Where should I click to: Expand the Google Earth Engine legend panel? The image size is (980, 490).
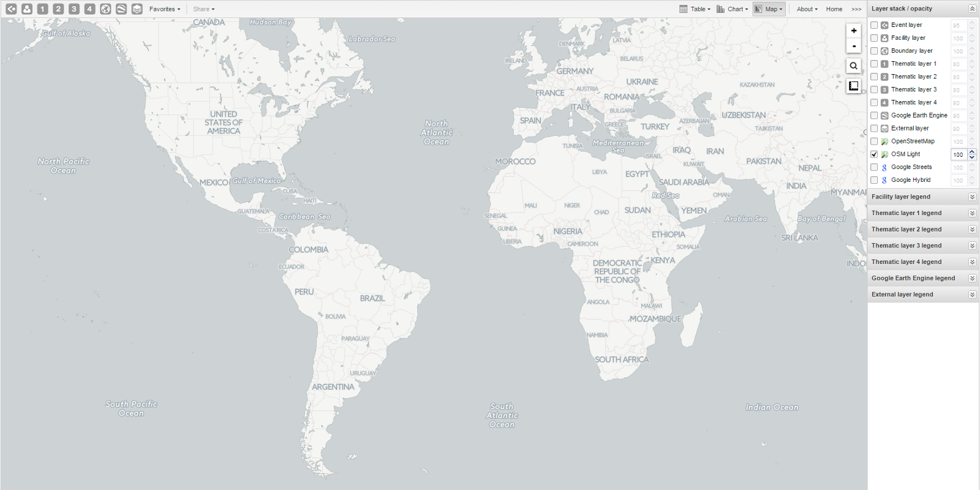pyautogui.click(x=972, y=278)
